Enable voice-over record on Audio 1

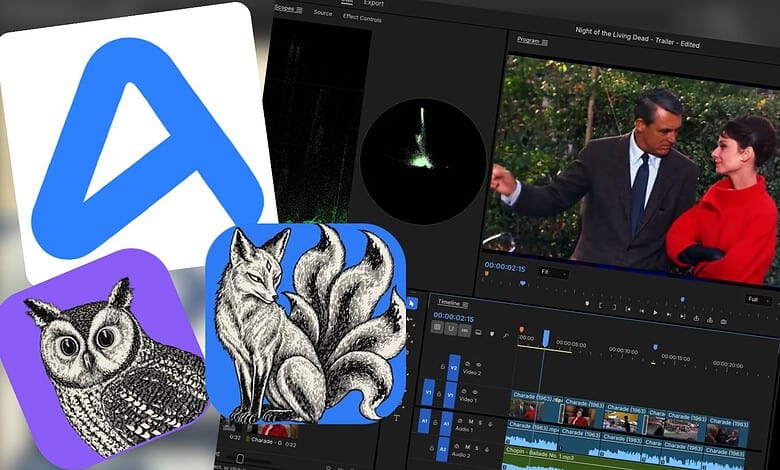click(490, 424)
